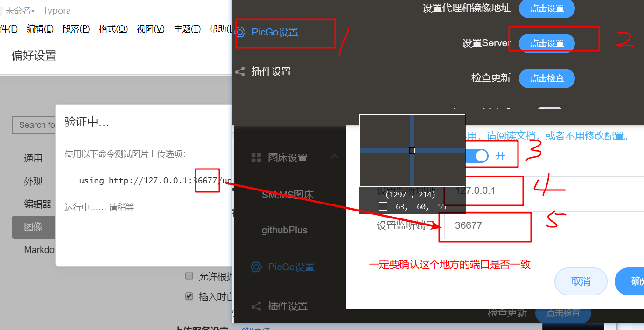Click the 图床设置 sidebar entry
Screen dimensions: 644x330
click(287, 158)
